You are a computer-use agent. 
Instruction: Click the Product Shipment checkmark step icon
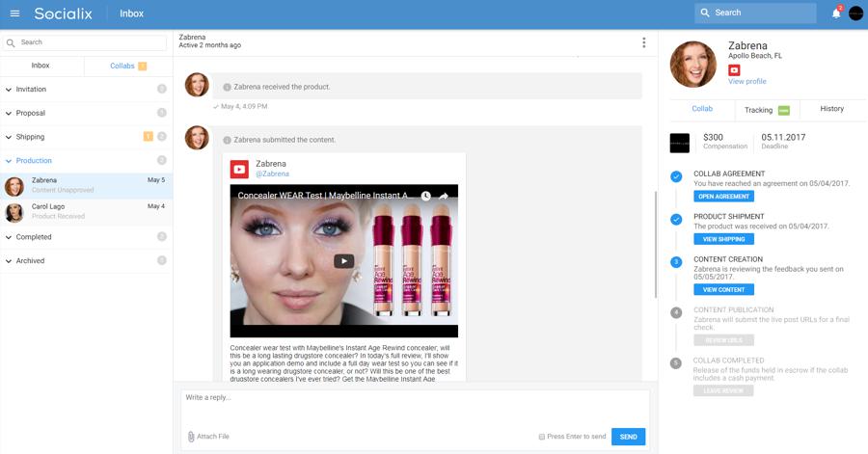tap(676, 220)
